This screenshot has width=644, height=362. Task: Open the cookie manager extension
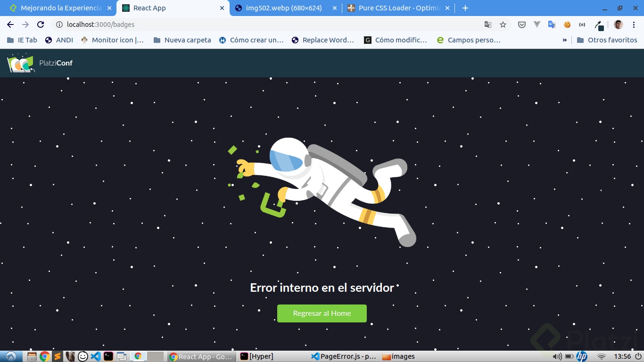(567, 24)
